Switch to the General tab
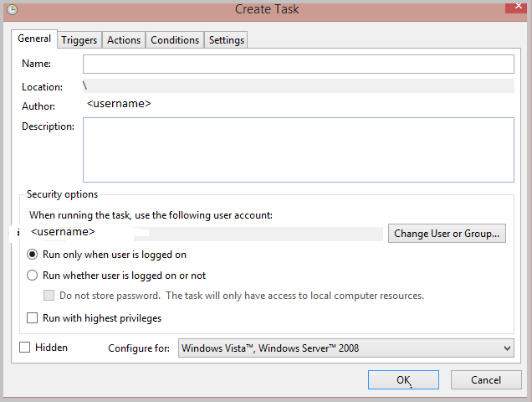 pos(34,39)
